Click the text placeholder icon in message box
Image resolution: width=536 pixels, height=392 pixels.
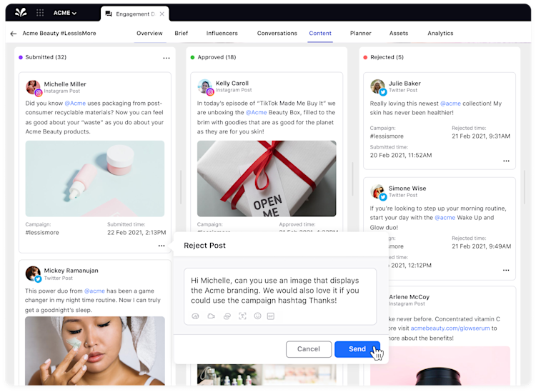[242, 316]
